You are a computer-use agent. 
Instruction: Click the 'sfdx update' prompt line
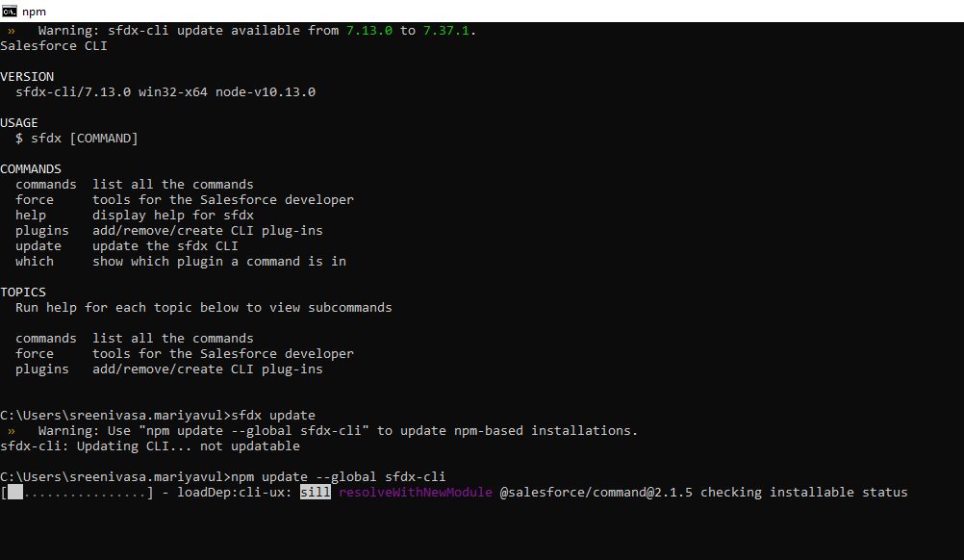point(158,416)
